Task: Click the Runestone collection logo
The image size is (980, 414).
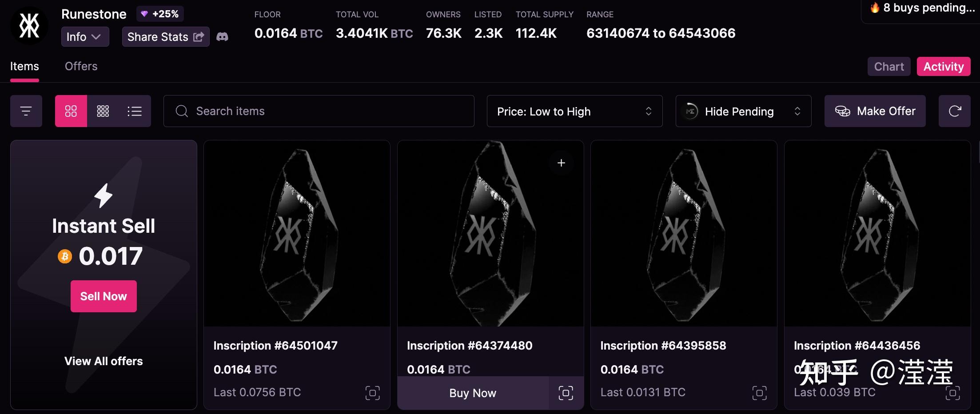Action: pyautogui.click(x=29, y=26)
